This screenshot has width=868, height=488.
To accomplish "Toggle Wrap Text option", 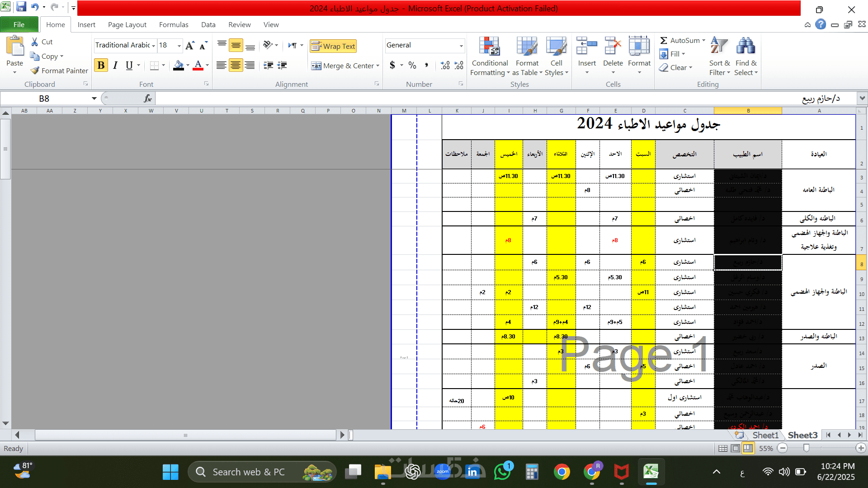I will coord(333,46).
